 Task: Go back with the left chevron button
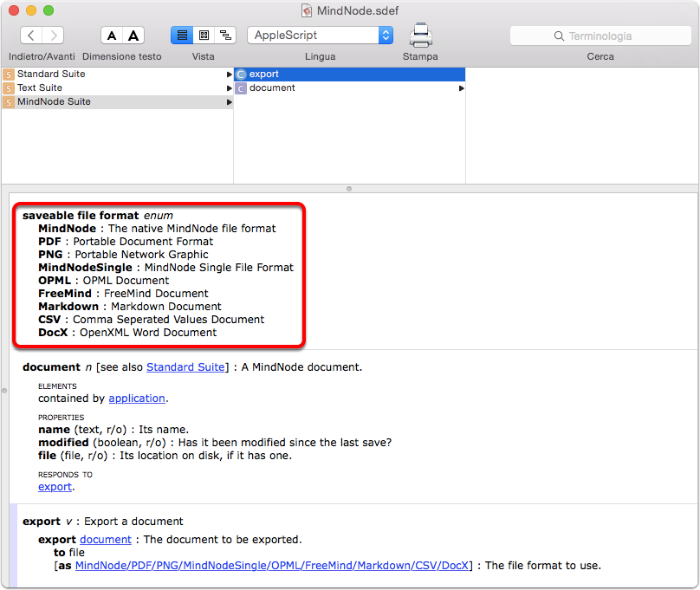(x=31, y=36)
